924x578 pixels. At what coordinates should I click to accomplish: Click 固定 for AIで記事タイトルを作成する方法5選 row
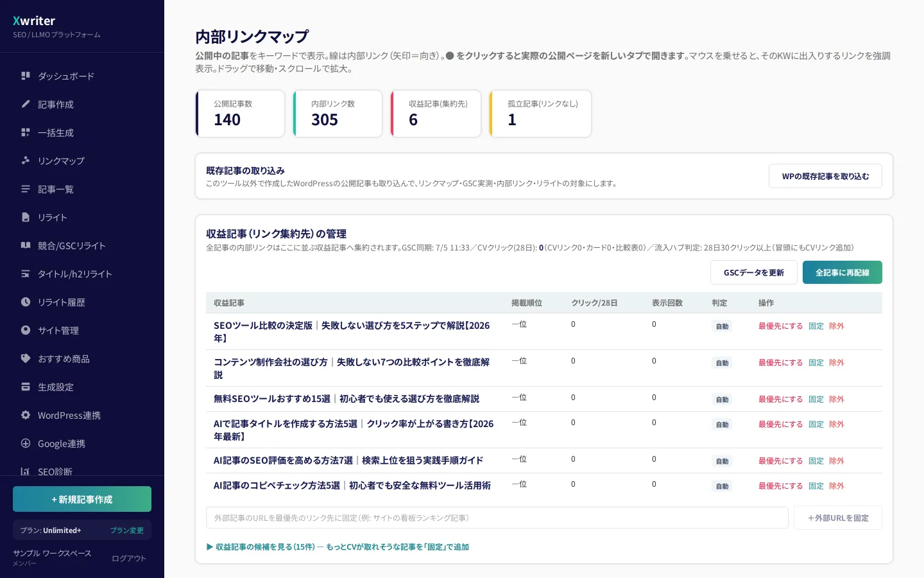coord(816,425)
